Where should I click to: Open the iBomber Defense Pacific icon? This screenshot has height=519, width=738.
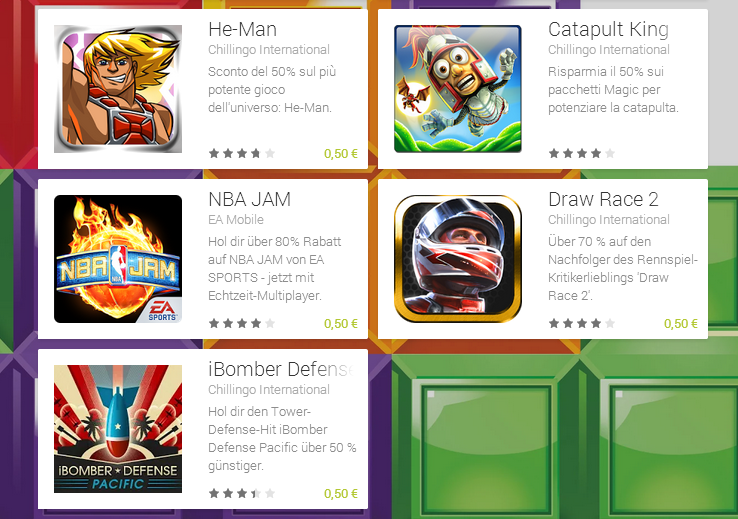pyautogui.click(x=118, y=429)
